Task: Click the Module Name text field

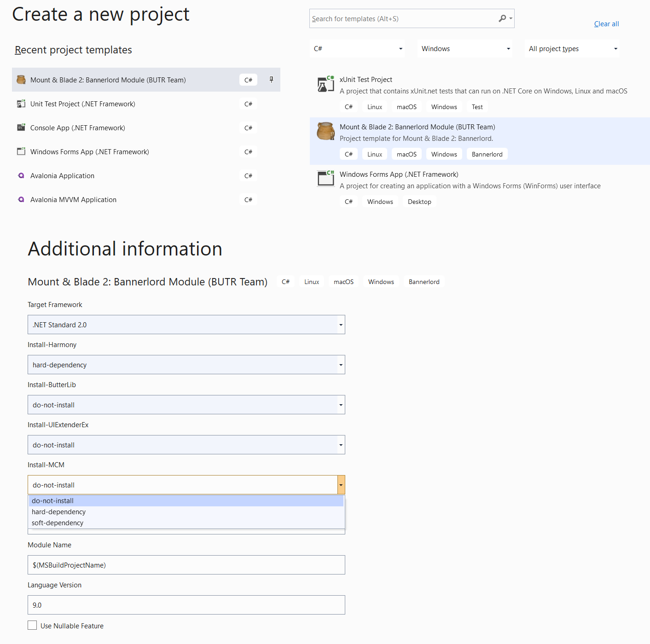Action: pos(186,565)
